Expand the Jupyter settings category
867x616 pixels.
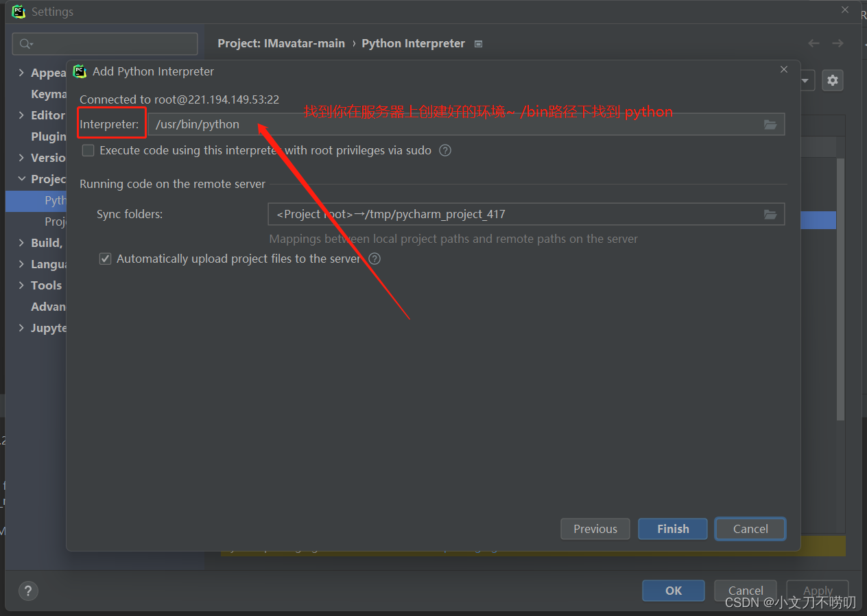(21, 328)
